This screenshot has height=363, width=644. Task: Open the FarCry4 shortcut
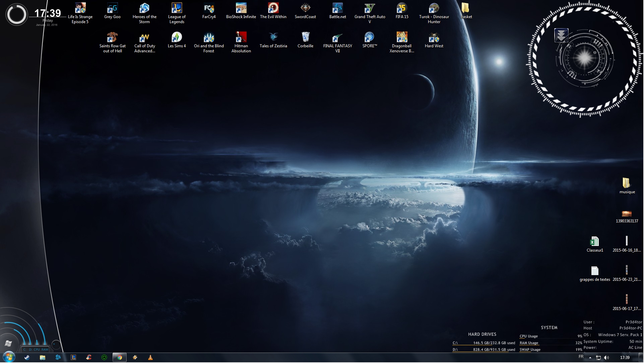click(209, 11)
